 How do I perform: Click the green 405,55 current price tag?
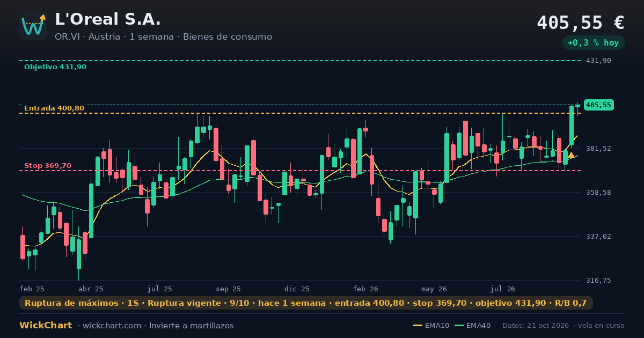click(598, 105)
